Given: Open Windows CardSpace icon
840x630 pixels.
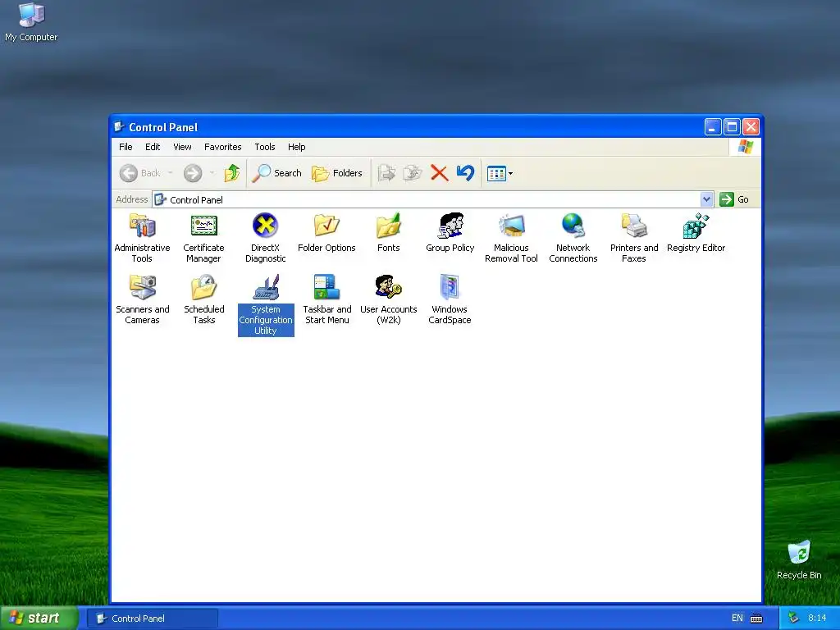Looking at the screenshot, I should tap(450, 299).
